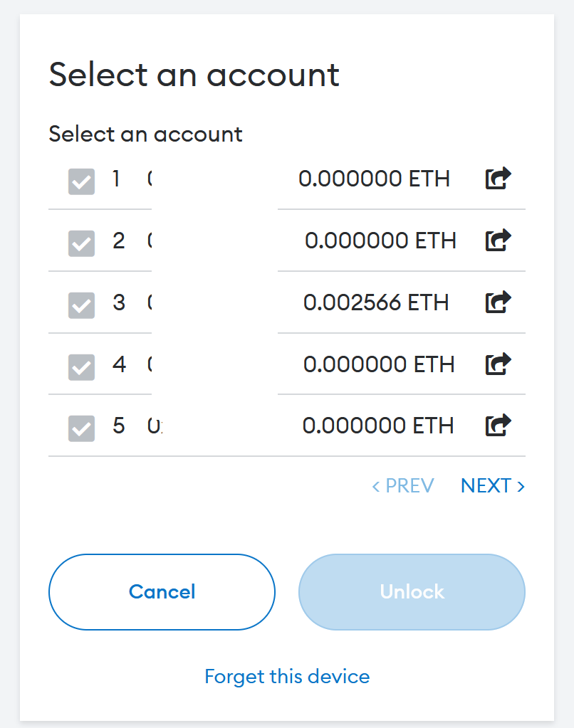Open the export arrow for account 3

pos(498,302)
